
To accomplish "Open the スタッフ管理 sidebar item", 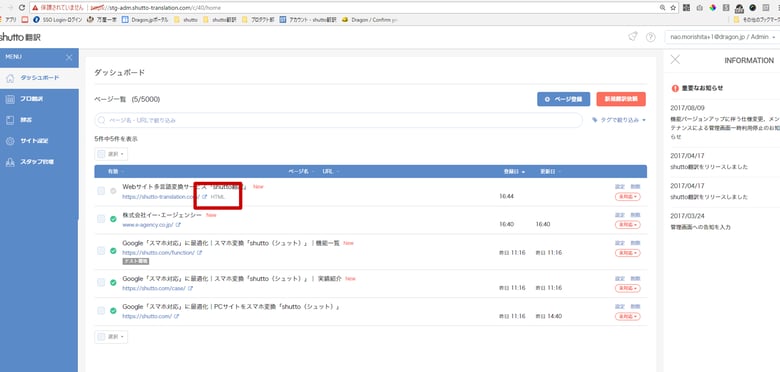I will (39, 162).
